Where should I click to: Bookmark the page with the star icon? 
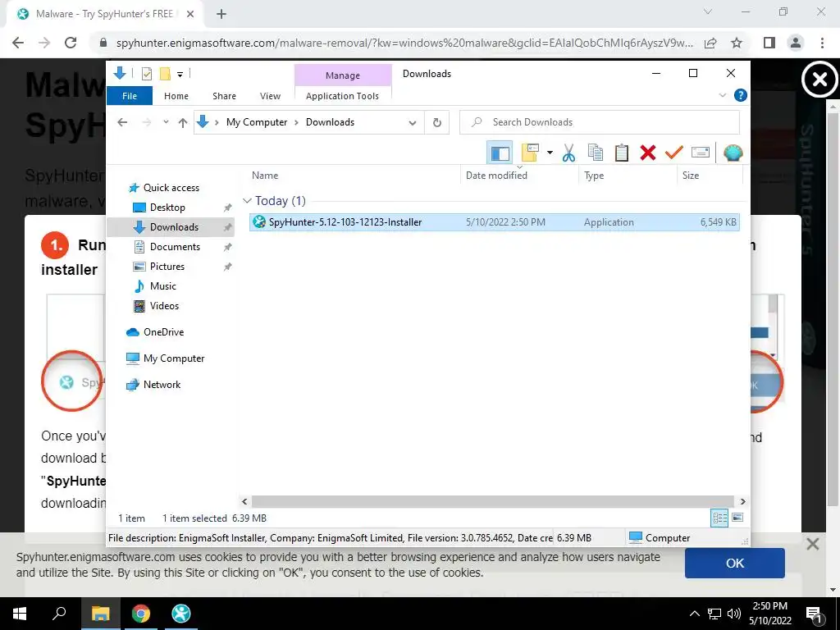click(x=737, y=43)
